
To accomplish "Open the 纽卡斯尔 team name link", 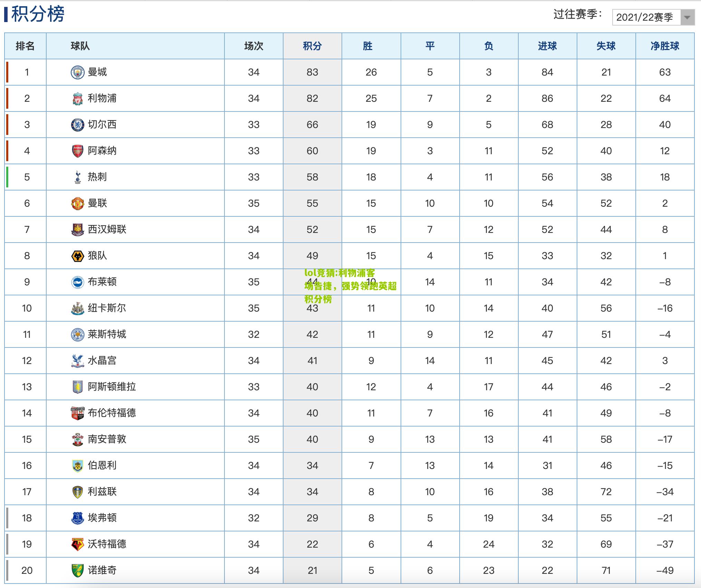I will pyautogui.click(x=107, y=308).
